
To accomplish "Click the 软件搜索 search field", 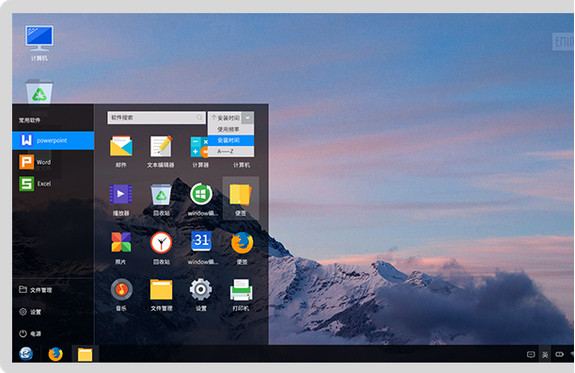I will coord(156,118).
